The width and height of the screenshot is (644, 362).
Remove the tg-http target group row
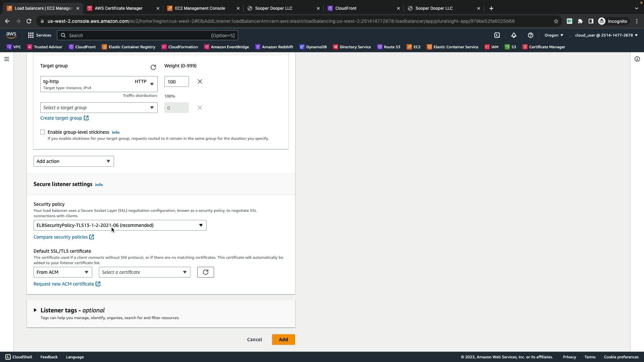(200, 81)
